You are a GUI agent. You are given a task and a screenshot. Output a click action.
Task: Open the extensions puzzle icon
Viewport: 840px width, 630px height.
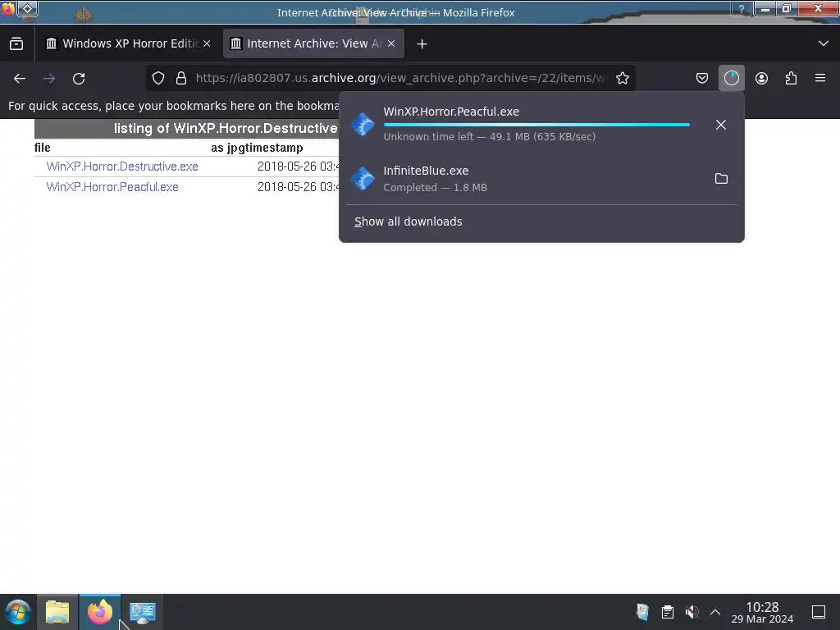click(x=791, y=78)
